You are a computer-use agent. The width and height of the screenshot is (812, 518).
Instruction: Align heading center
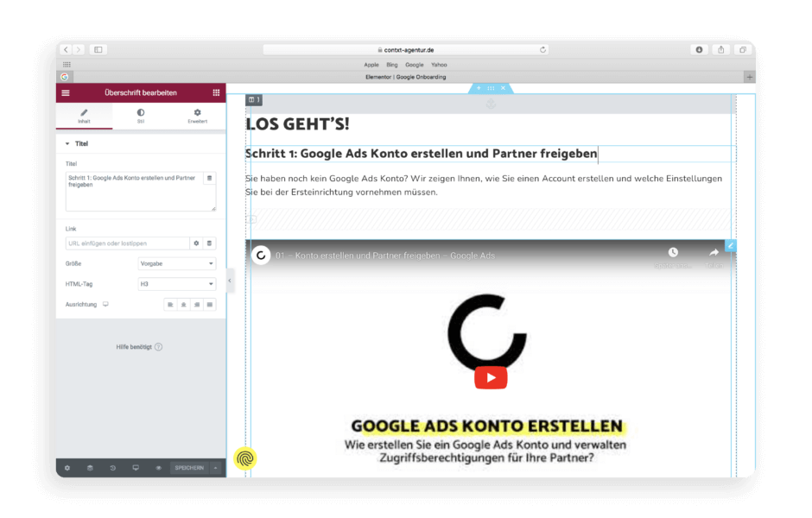(183, 305)
